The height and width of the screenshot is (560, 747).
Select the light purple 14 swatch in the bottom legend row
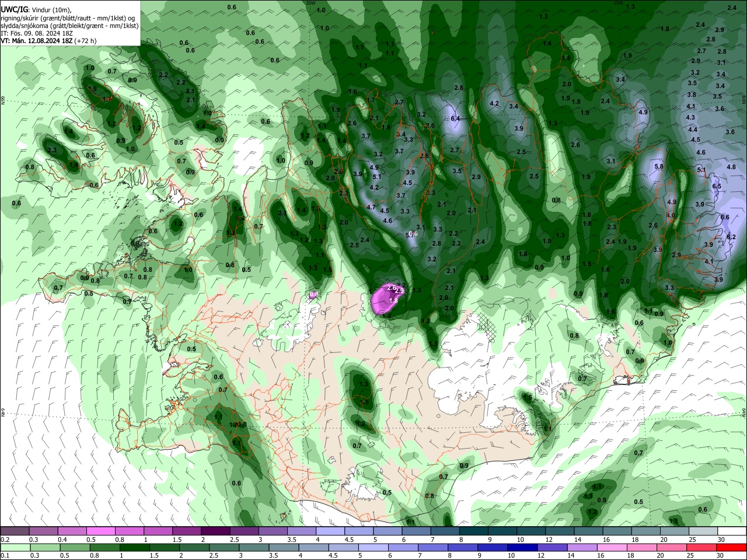(582, 547)
